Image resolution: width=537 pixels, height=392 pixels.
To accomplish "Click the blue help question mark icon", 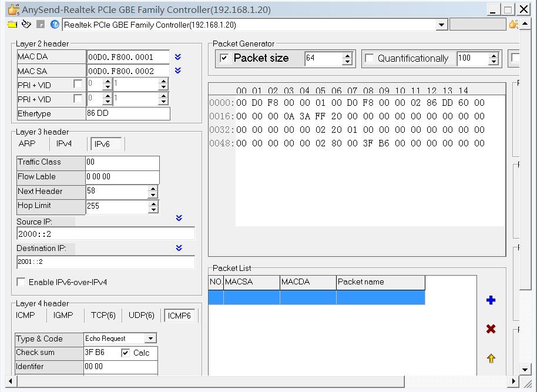I will (55, 25).
